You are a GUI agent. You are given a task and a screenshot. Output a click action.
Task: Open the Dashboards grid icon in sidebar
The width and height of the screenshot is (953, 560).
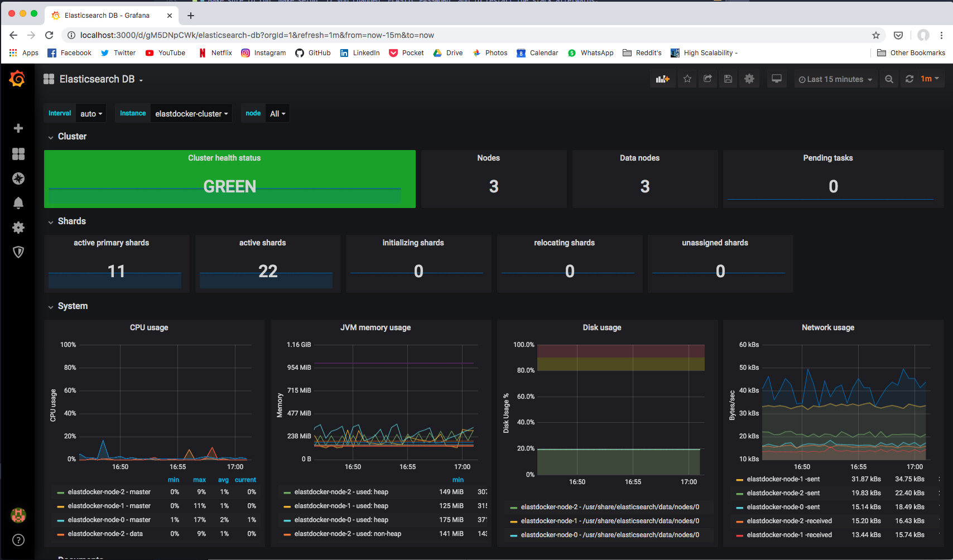pos(18,154)
